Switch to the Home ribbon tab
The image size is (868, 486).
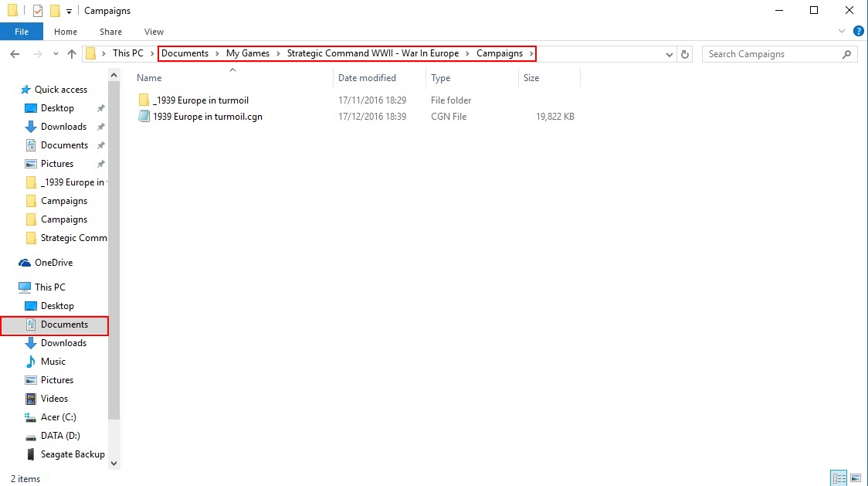pyautogui.click(x=66, y=32)
